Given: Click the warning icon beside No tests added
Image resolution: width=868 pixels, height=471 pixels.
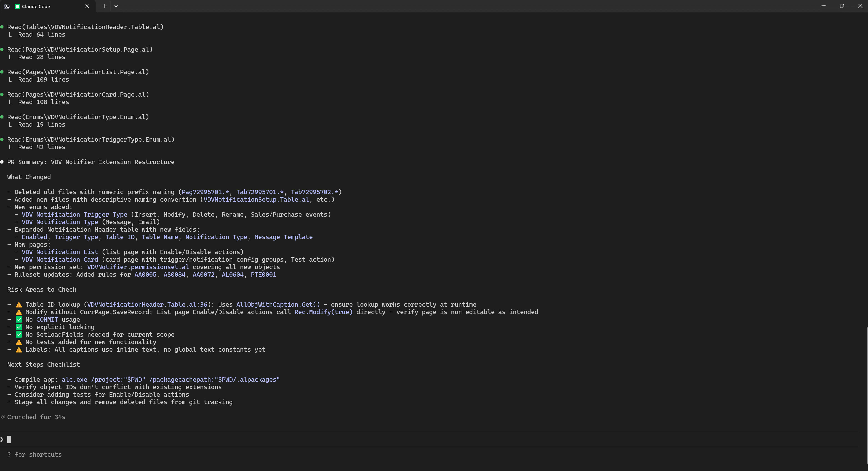Looking at the screenshot, I should [x=19, y=342].
